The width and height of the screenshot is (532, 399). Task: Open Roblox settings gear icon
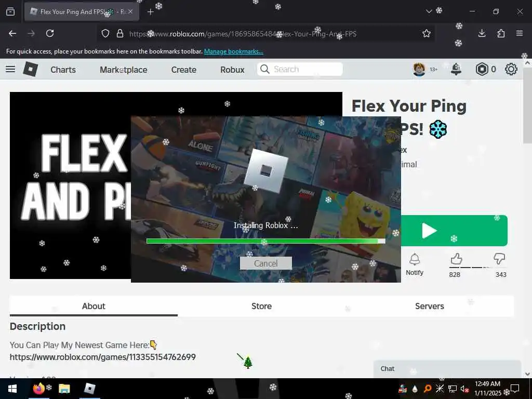pyautogui.click(x=511, y=69)
